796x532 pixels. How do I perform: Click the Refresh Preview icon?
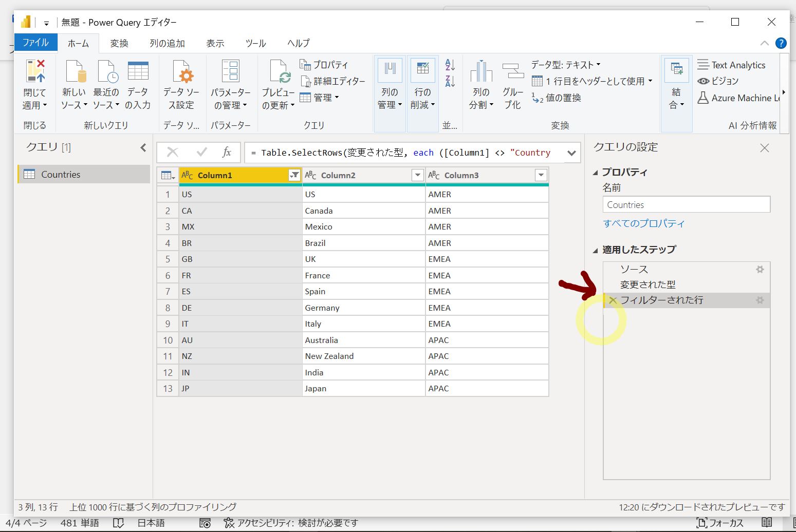280,71
